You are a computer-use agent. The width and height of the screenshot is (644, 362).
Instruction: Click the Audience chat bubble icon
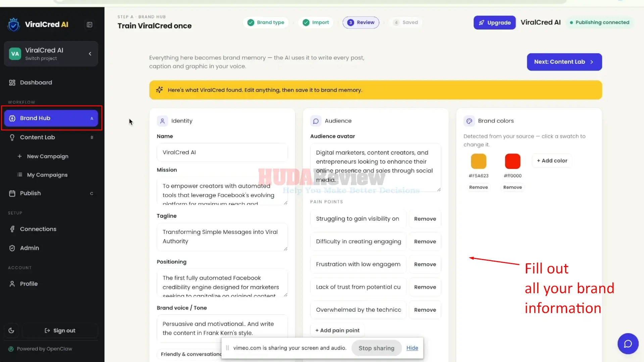(315, 121)
